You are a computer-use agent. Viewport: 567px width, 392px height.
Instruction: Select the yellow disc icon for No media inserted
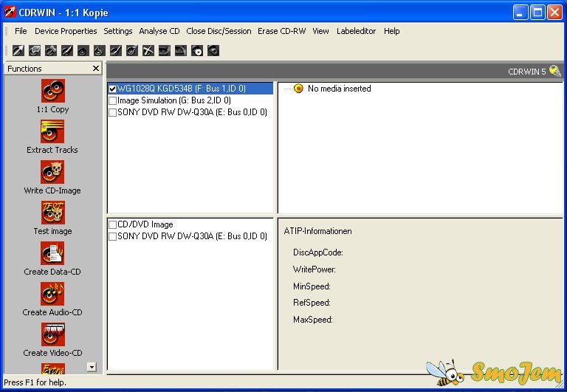pos(298,89)
